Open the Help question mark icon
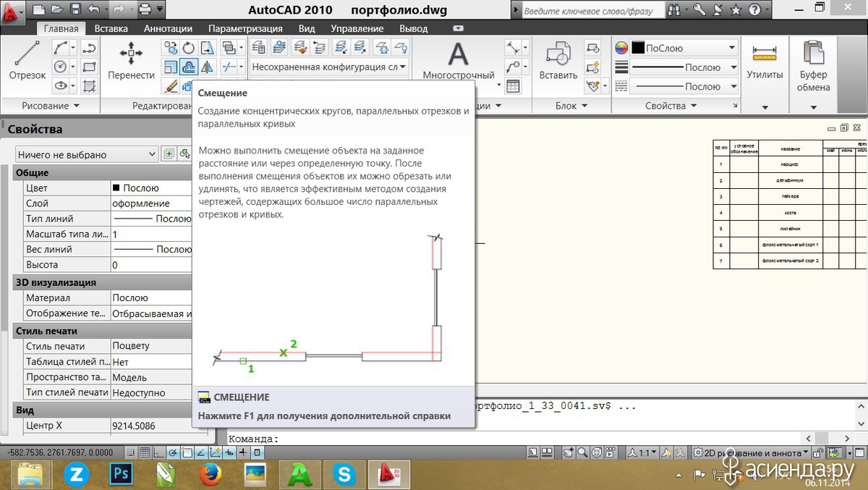The width and height of the screenshot is (868, 490). (x=755, y=10)
